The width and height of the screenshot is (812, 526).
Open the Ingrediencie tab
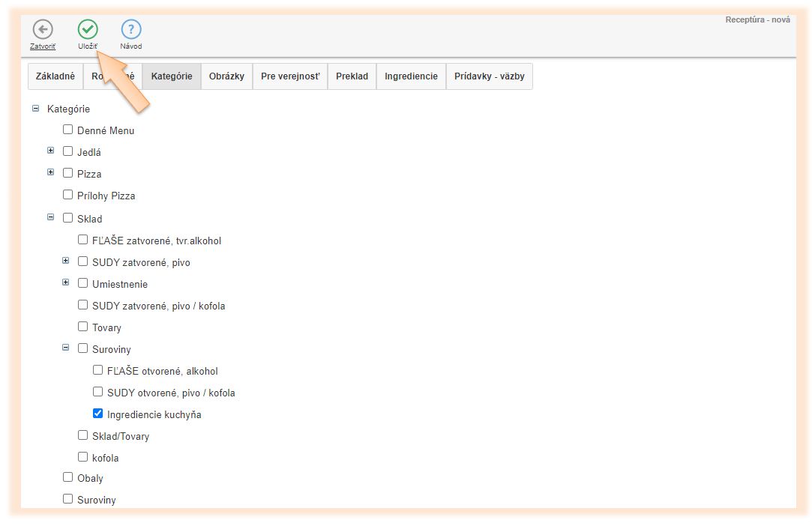tap(411, 76)
